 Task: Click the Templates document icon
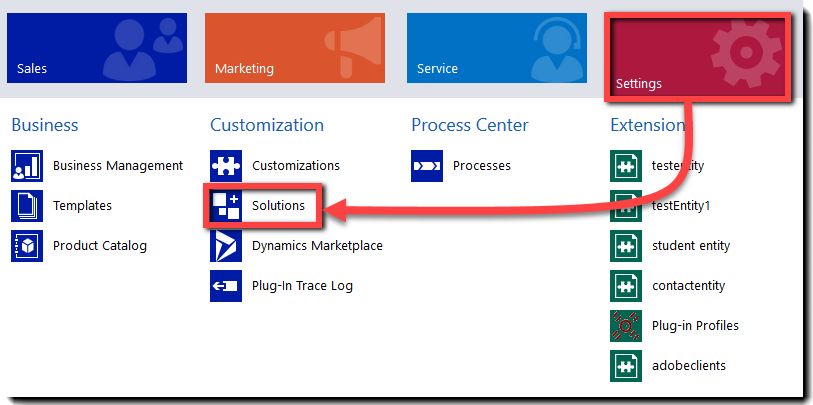[27, 206]
